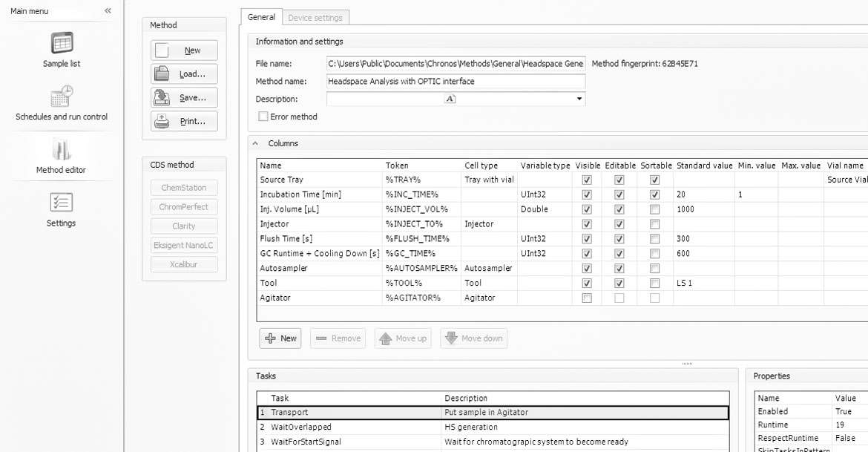Click the text format 'A' icon in Description
The width and height of the screenshot is (868, 452).
[450, 99]
